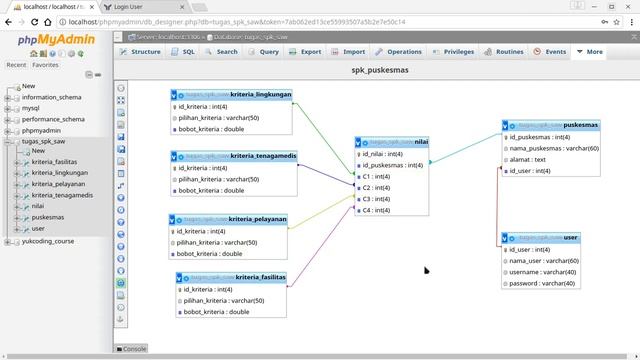
Task: Click the Choose column to display icon
Action: pos(121,198)
